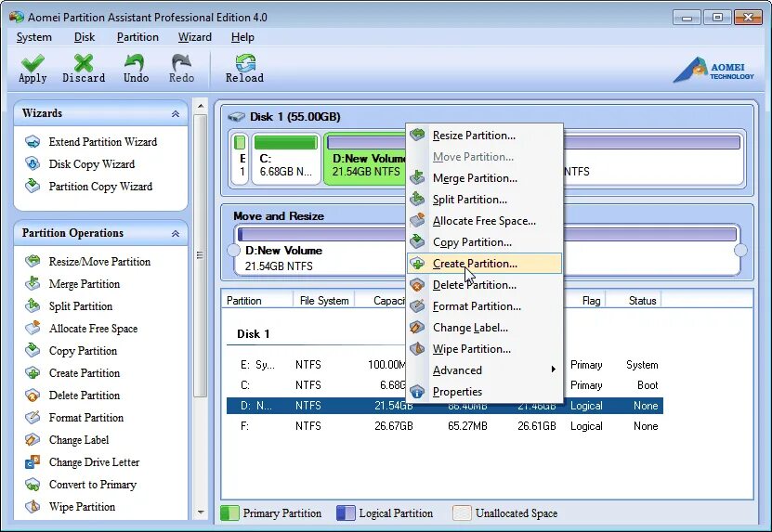Screen dimensions: 772x532
Task: Click the sidebar scroll down arrow
Action: (201, 513)
